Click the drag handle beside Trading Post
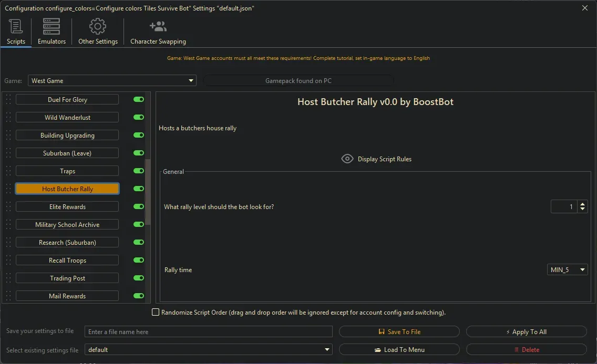597x364 pixels. pyautogui.click(x=8, y=278)
